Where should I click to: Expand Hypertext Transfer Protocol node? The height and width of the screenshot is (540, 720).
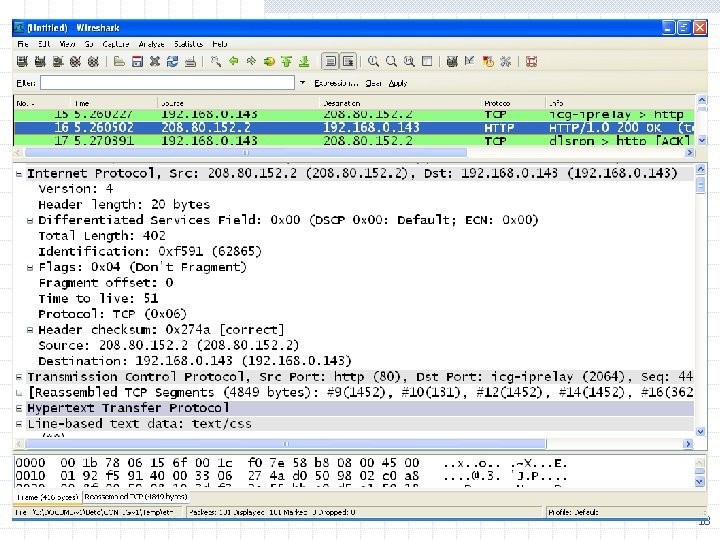[19, 408]
